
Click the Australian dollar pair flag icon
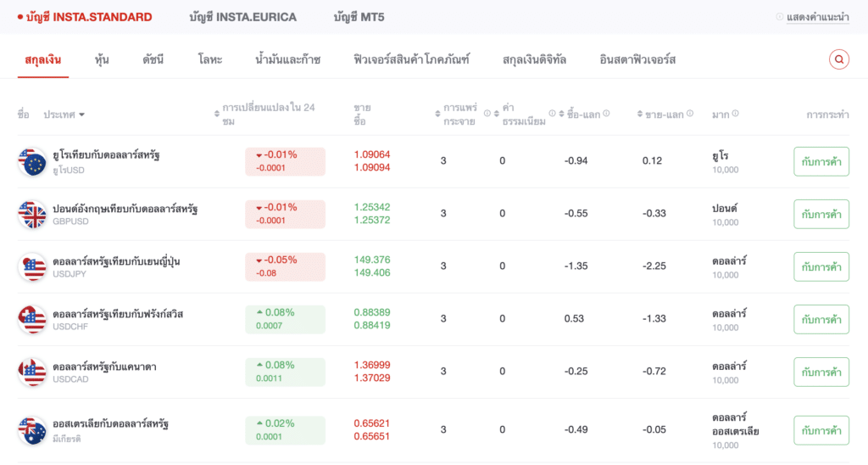coord(33,430)
